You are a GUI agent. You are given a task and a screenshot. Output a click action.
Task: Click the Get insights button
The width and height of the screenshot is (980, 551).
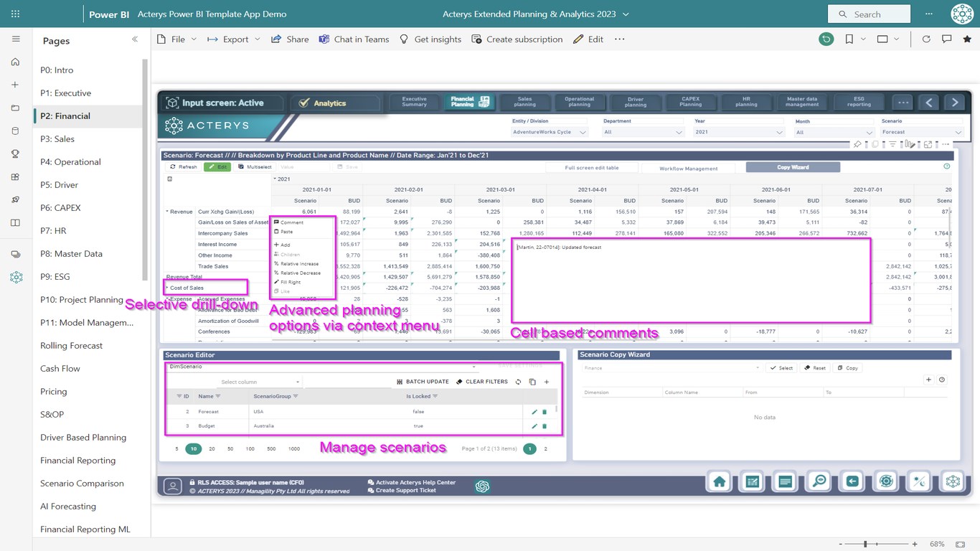[x=430, y=39]
